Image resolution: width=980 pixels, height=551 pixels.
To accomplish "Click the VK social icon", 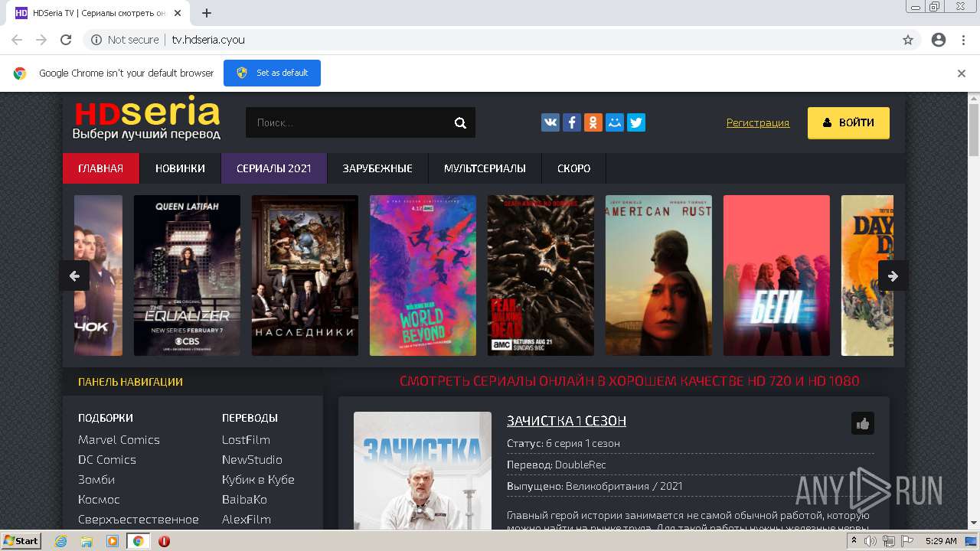I will coord(550,122).
